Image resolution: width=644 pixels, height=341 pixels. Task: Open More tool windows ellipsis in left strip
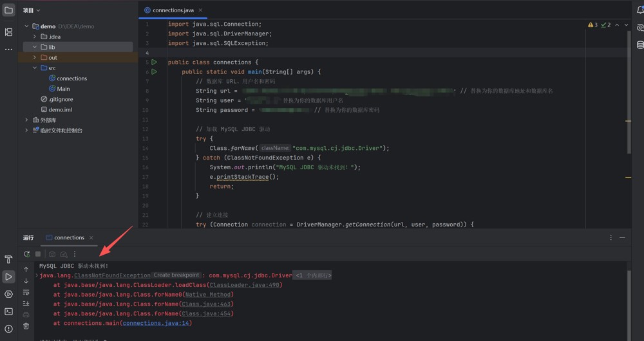[x=8, y=50]
